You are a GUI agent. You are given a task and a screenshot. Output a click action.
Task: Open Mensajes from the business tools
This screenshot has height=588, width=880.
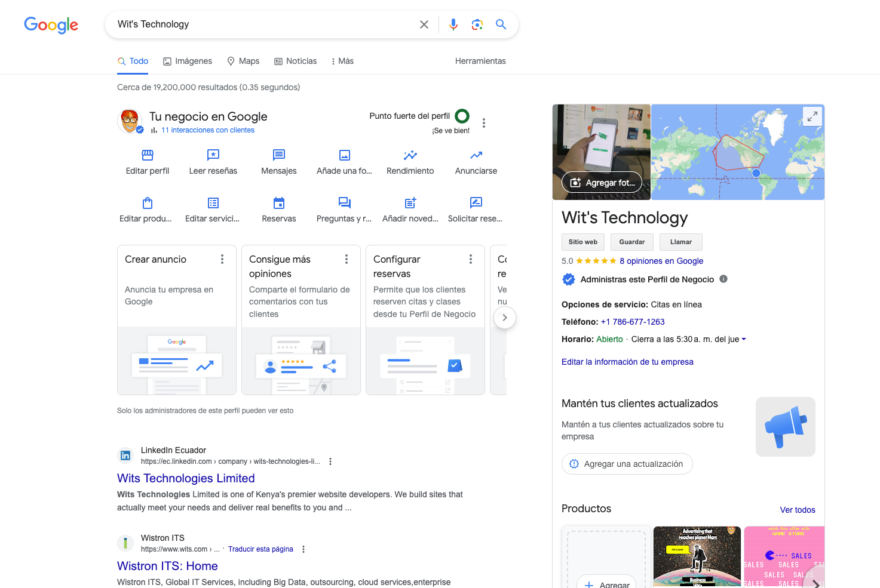pyautogui.click(x=278, y=155)
